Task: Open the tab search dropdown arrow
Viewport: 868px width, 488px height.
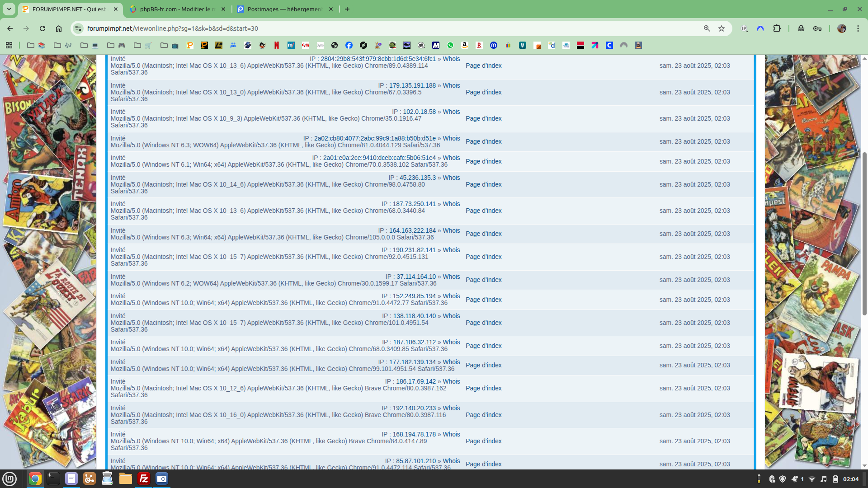Action: (x=9, y=9)
